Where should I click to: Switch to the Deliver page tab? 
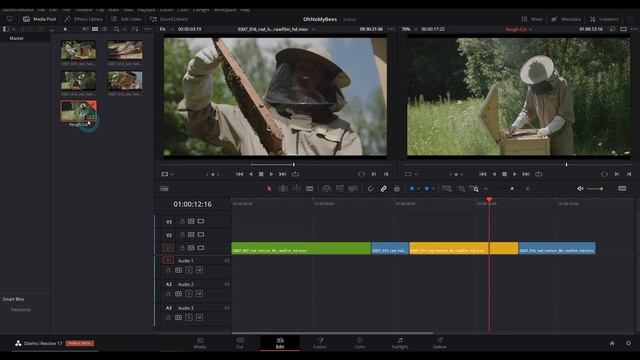click(x=440, y=343)
